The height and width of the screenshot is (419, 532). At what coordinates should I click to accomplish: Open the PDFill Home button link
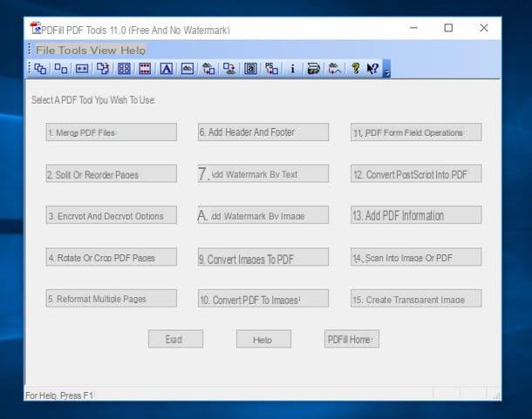[x=351, y=339]
